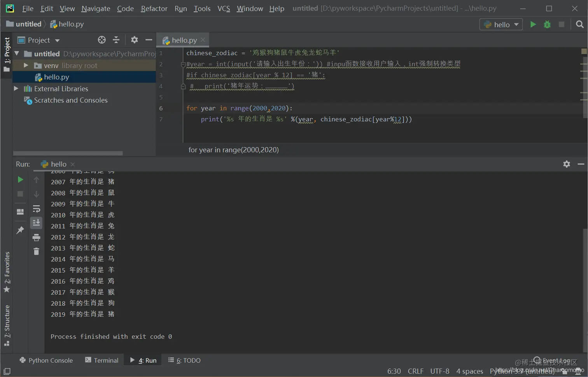The image size is (588, 377).
Task: Click the 4 spaces indent setting
Action: (469, 371)
